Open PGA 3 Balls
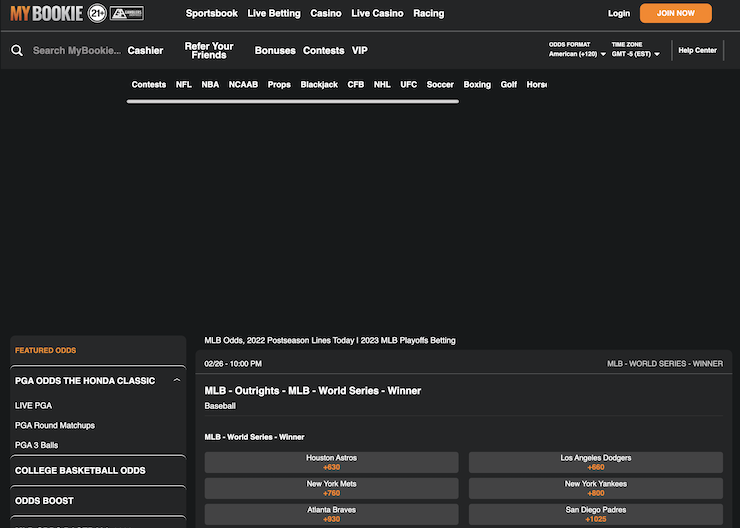This screenshot has height=528, width=740. [x=36, y=445]
